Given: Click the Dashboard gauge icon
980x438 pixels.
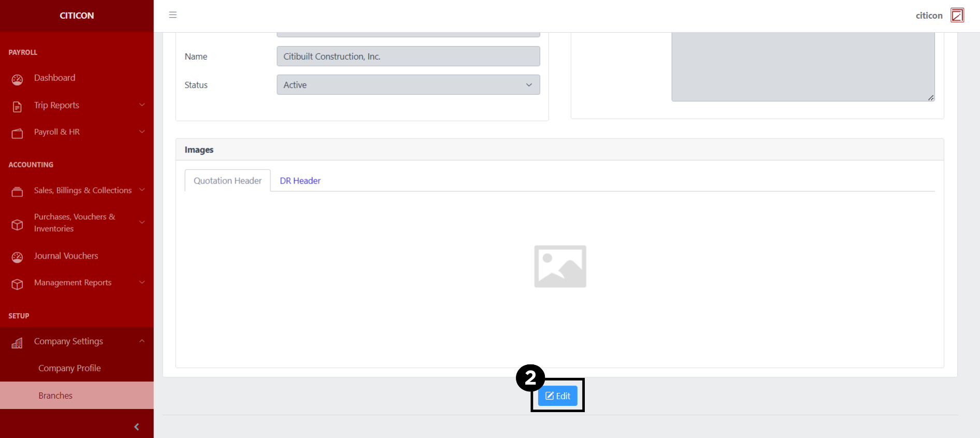Looking at the screenshot, I should (17, 79).
